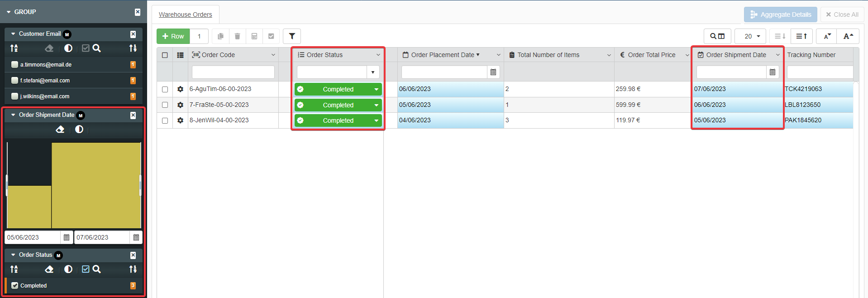Click the tall histogram bar in shipment date chart
Viewport: 868px width, 298px height.
click(96, 186)
